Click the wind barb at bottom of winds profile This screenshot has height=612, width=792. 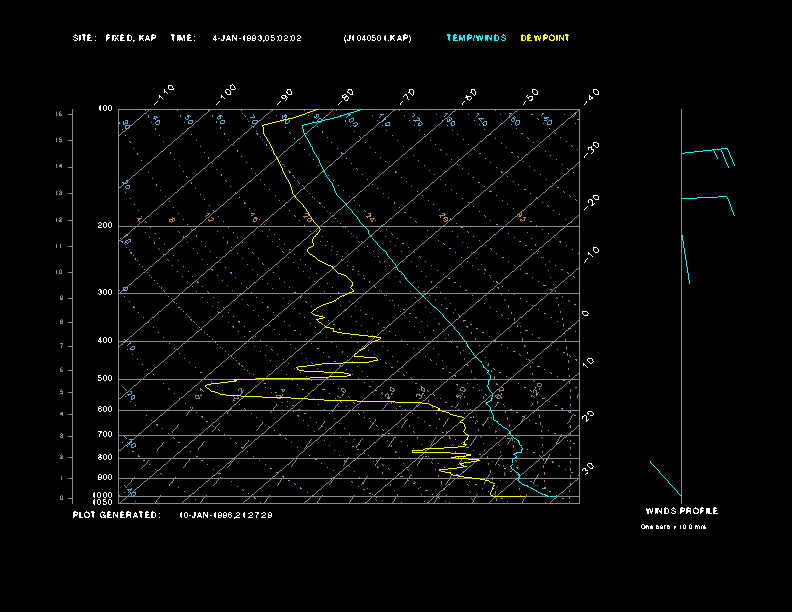click(665, 478)
